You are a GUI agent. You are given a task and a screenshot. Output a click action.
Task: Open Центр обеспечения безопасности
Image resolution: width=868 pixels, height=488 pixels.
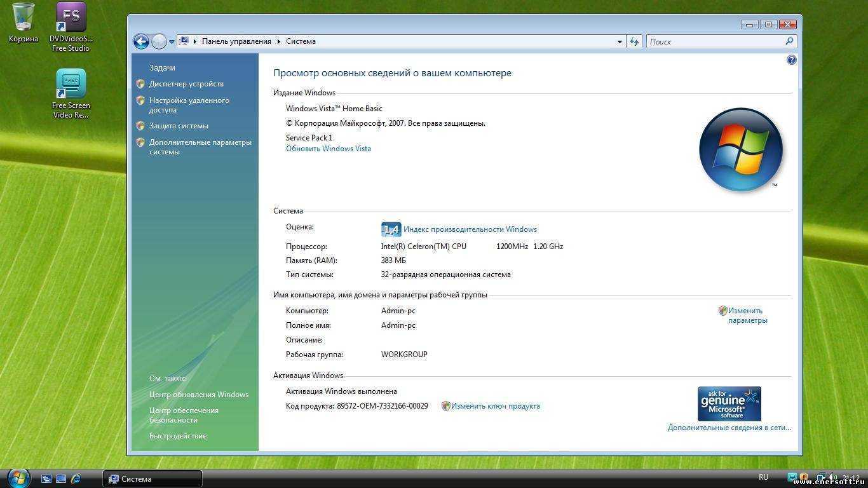(184, 415)
